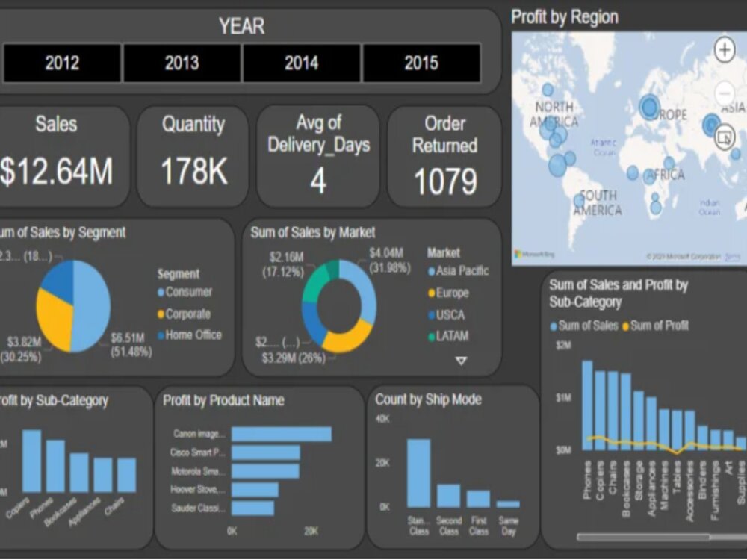Select the 2013 year slicer button
Screen dimensions: 747x560
182,63
